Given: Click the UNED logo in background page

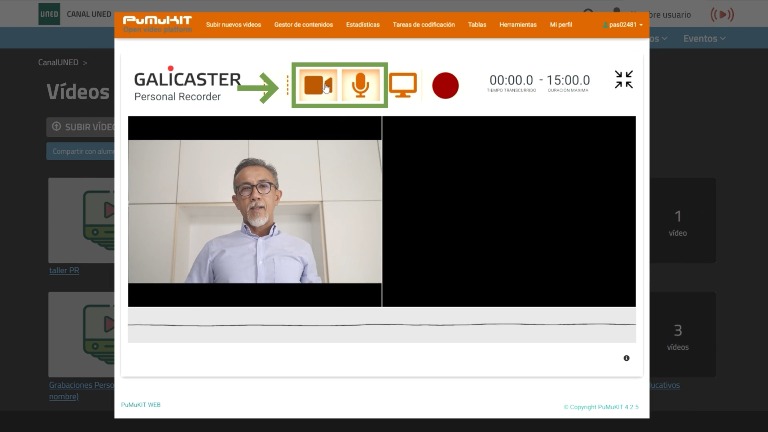Looking at the screenshot, I should pos(49,14).
